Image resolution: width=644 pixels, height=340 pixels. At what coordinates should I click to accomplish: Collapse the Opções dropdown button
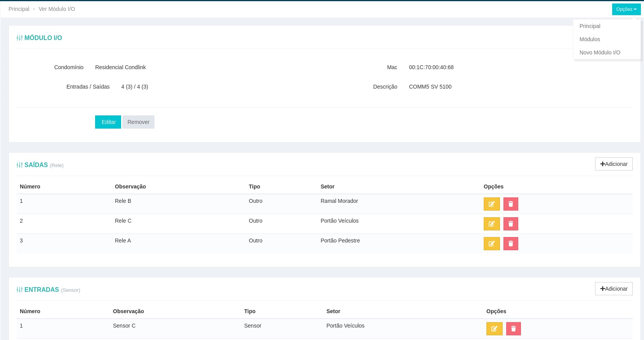click(626, 9)
